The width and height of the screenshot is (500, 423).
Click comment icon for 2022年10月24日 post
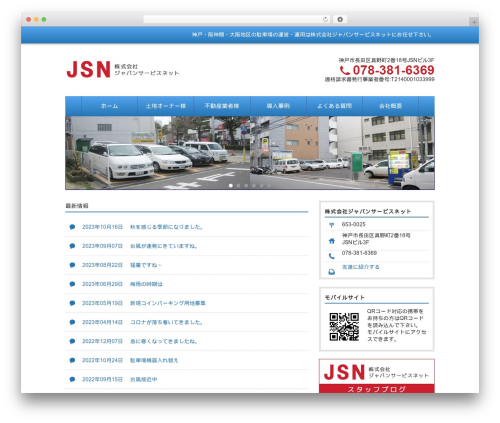72,360
